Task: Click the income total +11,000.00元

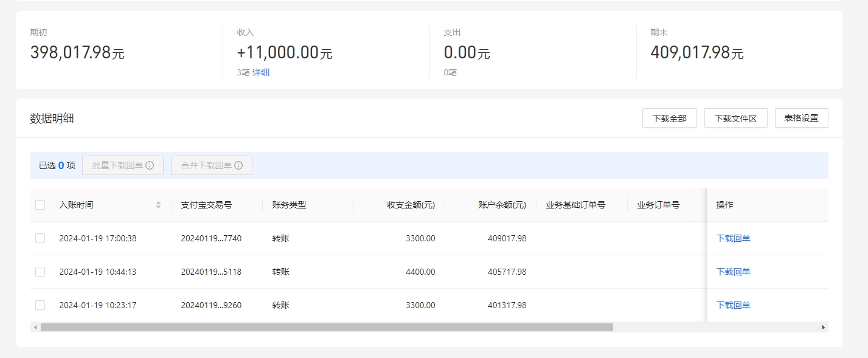Action: point(285,53)
